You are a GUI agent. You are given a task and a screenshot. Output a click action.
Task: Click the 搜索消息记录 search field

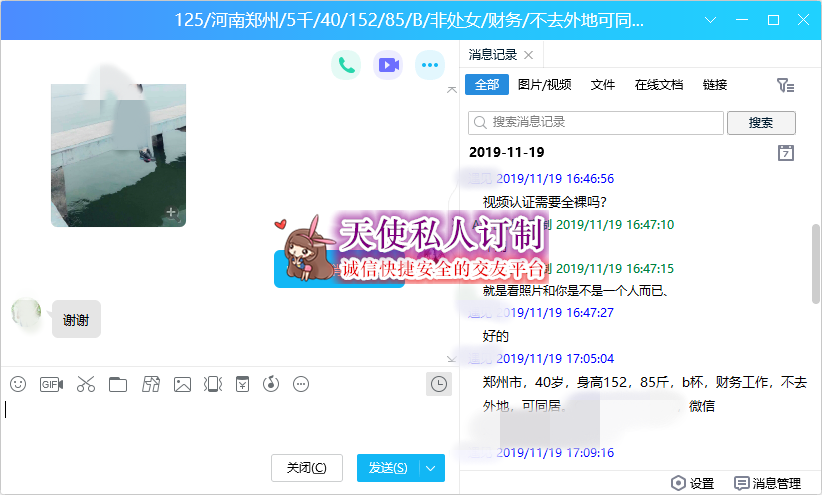[595, 122]
